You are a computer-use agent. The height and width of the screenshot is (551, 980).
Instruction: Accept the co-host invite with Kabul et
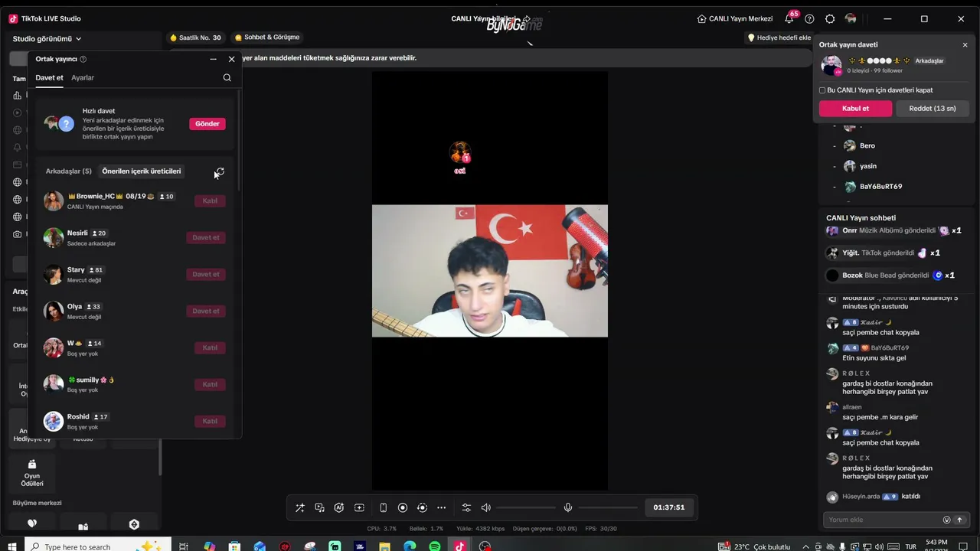point(855,109)
